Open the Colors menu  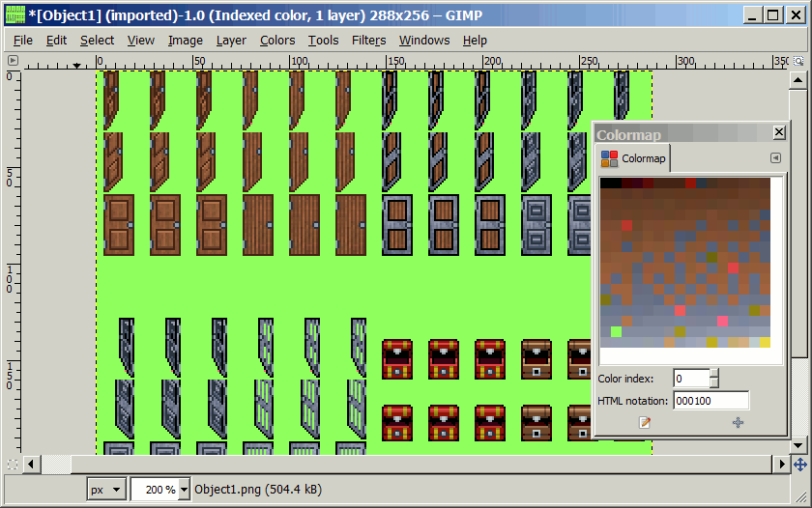coord(277,41)
